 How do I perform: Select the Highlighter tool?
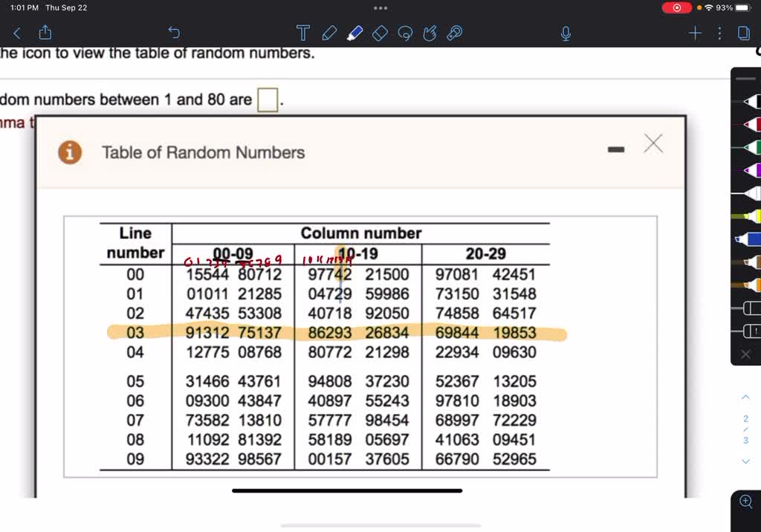[354, 33]
